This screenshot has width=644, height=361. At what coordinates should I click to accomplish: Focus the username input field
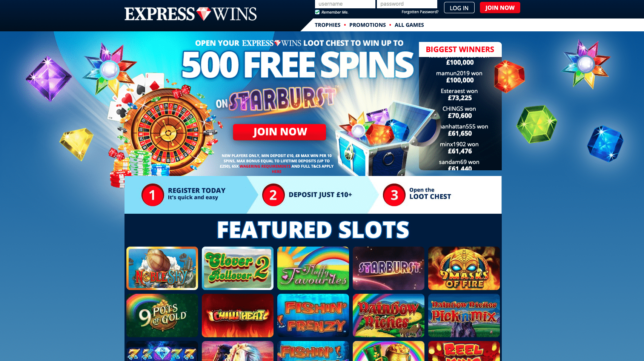point(345,4)
